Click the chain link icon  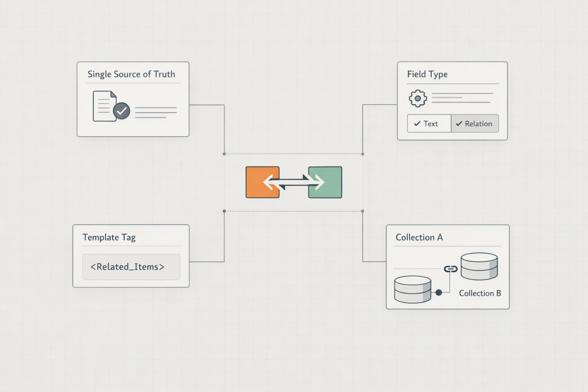click(451, 269)
